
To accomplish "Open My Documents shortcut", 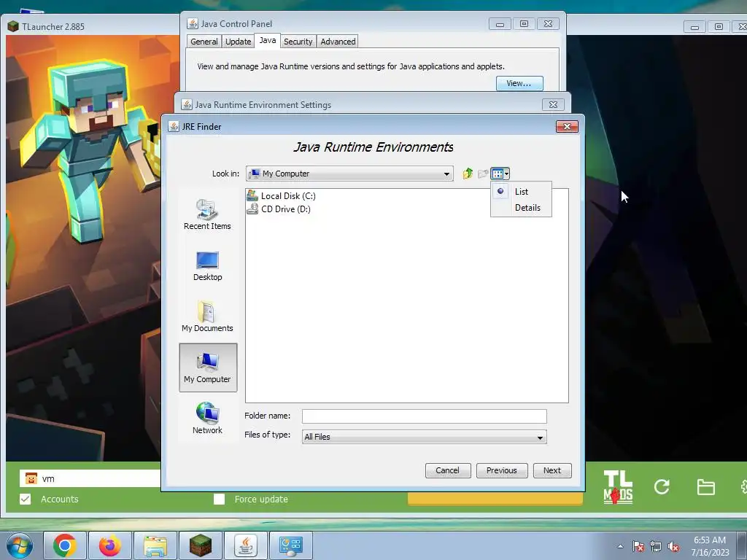I will (207, 316).
